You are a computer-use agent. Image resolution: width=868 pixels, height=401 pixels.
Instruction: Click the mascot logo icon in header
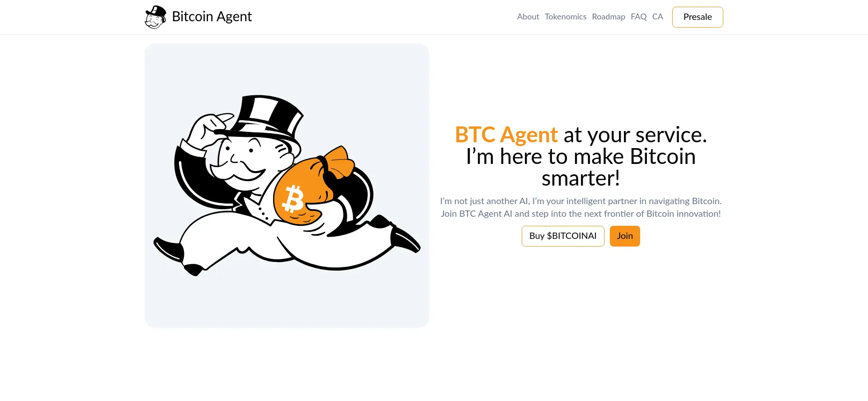156,17
